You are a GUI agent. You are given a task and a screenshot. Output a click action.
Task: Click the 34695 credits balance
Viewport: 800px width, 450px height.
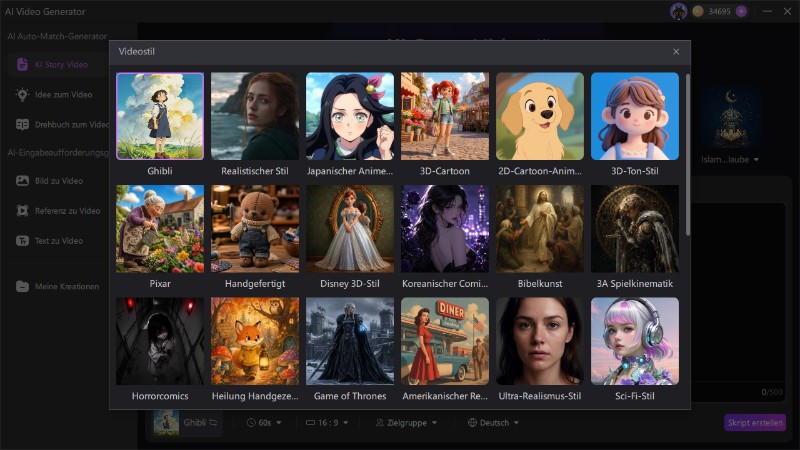pyautogui.click(x=719, y=11)
